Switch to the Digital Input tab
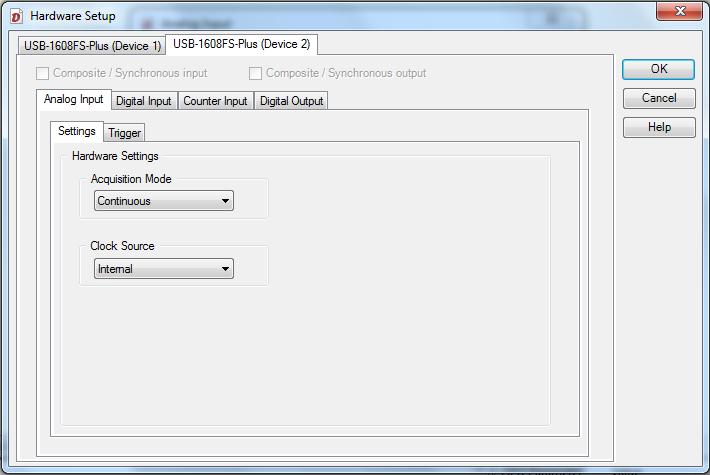Screen dimensions: 710x475 [x=144, y=101]
